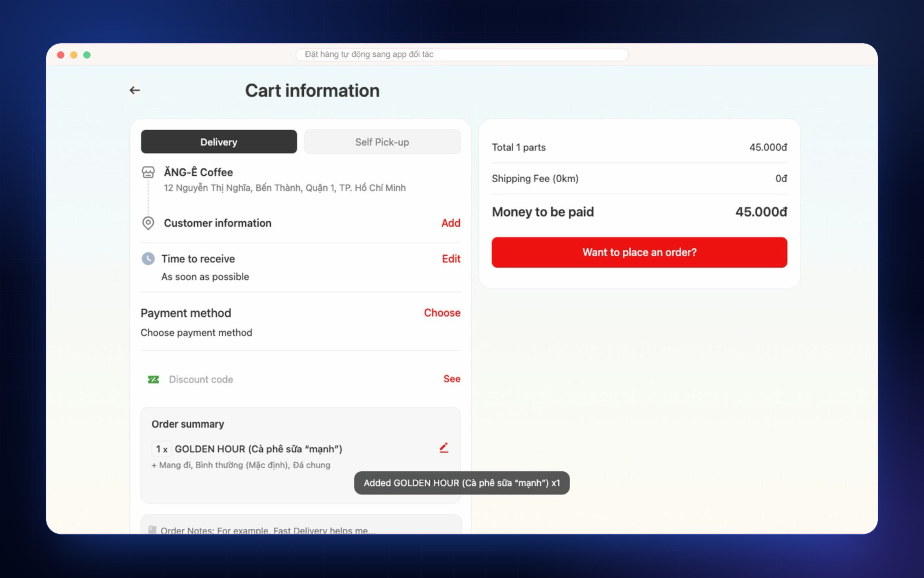
Task: Click the Money to be paid amount 45.000đ
Action: (761, 212)
